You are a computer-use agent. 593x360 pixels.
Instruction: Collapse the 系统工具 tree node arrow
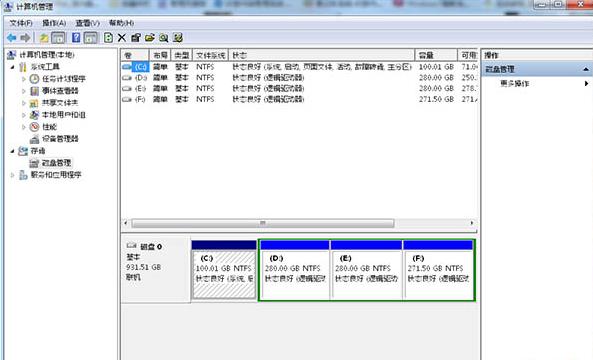click(x=12, y=67)
